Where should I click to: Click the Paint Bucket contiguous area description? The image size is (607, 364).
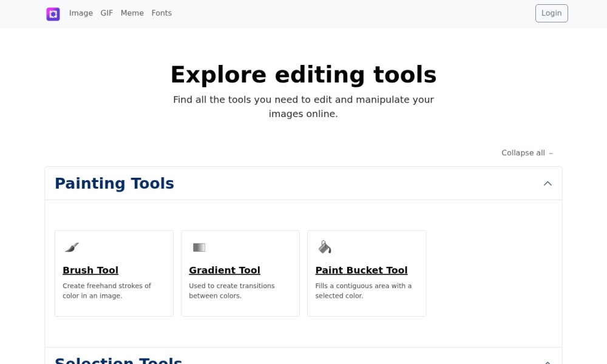[x=363, y=291]
